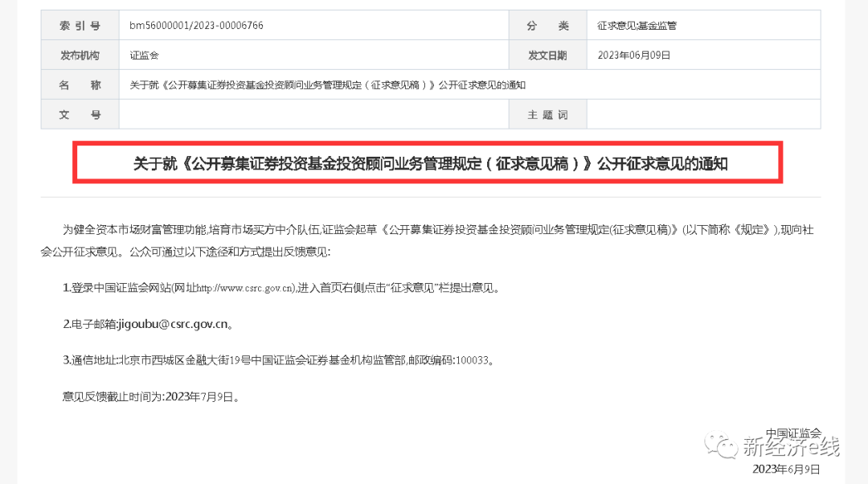This screenshot has height=484, width=868.
Task: Click the 主题词 label cell
Action: (x=547, y=115)
